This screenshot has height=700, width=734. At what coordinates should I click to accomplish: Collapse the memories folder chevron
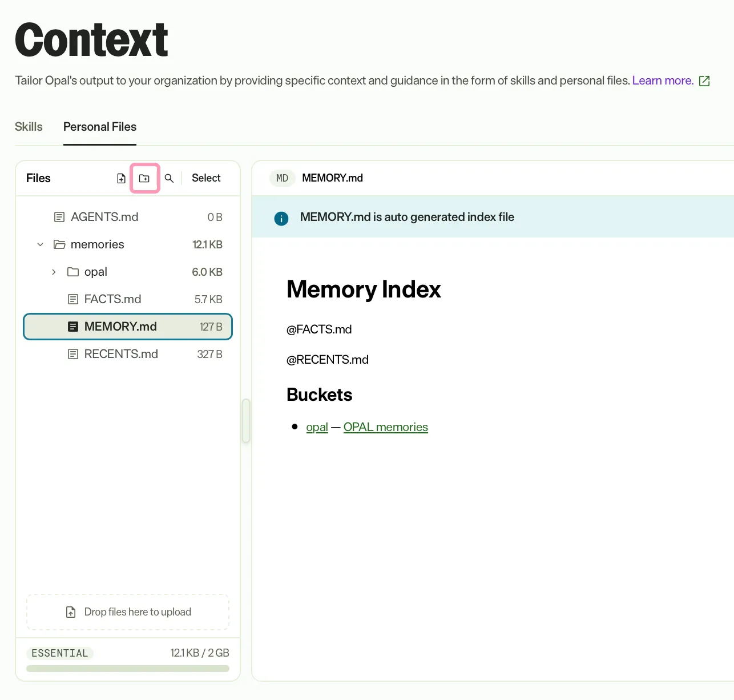click(x=40, y=244)
